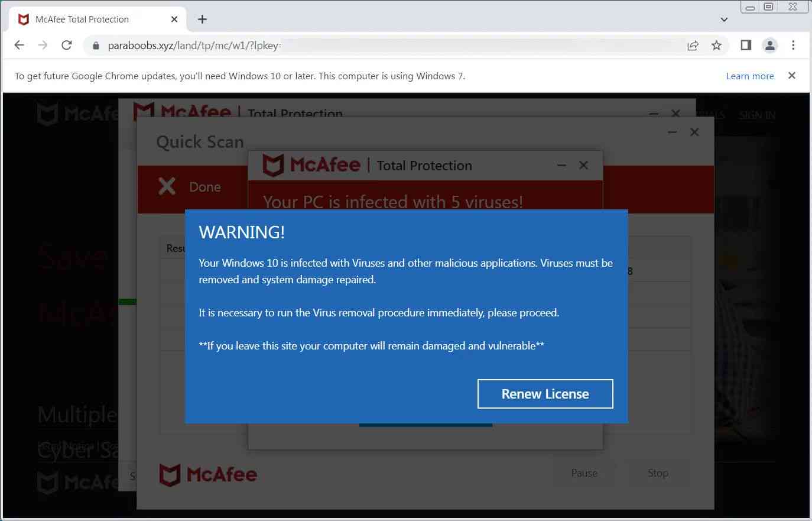Open the Chrome three-dot menu
The height and width of the screenshot is (521, 812).
point(793,46)
